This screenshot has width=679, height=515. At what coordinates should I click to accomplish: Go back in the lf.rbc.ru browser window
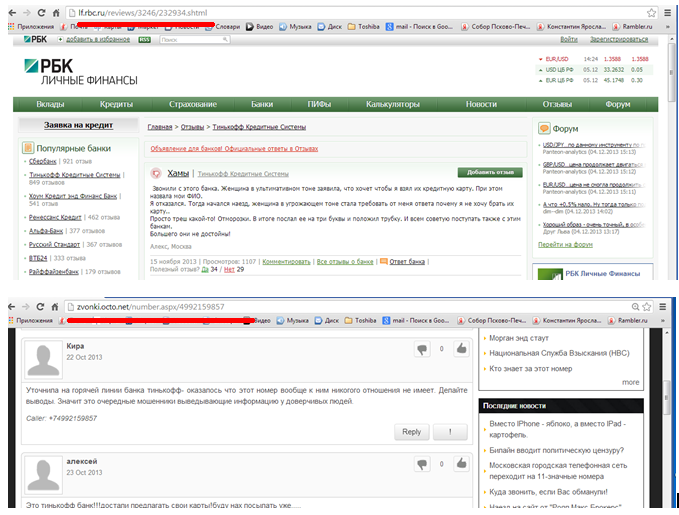(13, 13)
